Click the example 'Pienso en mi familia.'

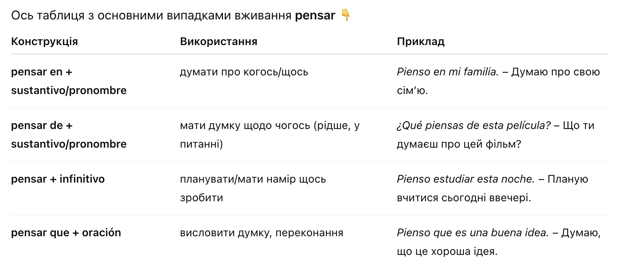tap(447, 72)
